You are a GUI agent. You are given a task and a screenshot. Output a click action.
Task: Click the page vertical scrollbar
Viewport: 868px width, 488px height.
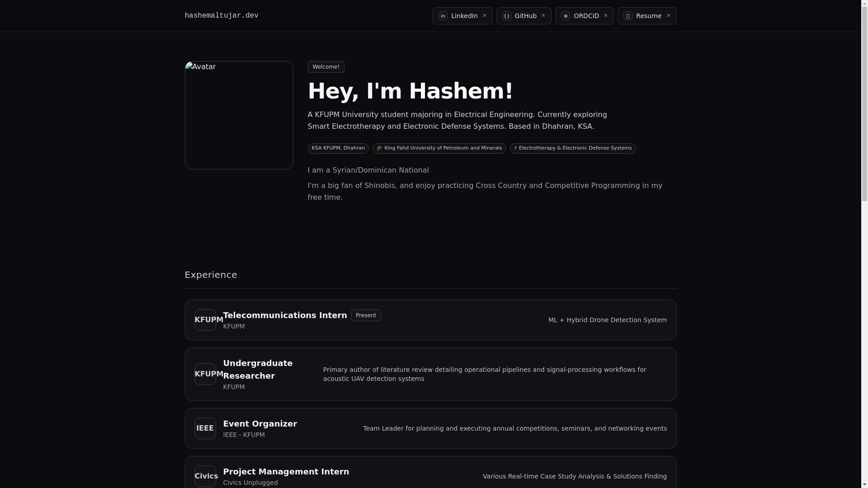864,244
